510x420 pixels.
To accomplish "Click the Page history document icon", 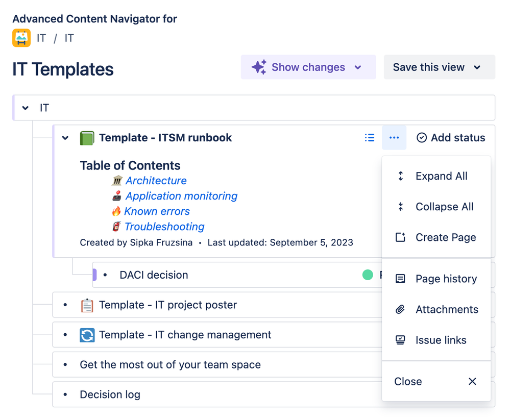I will (400, 279).
